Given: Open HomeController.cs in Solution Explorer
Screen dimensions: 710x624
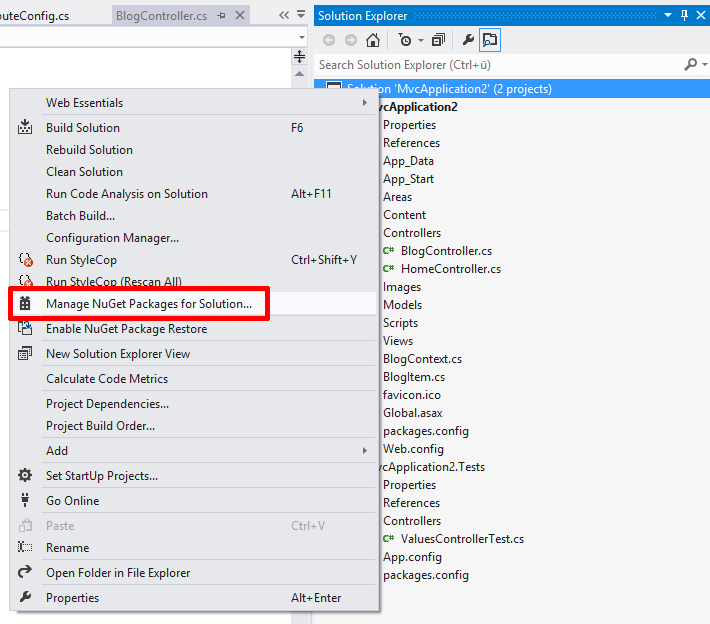Looking at the screenshot, I should point(451,269).
